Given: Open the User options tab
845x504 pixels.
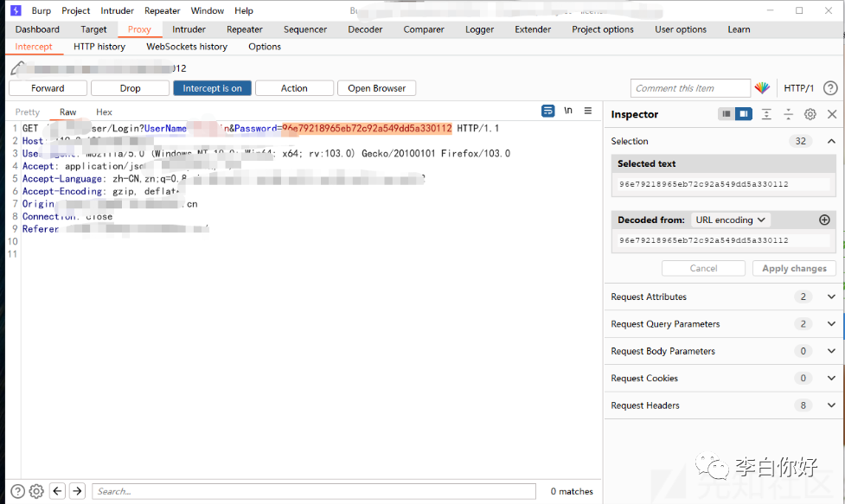Looking at the screenshot, I should tap(680, 29).
